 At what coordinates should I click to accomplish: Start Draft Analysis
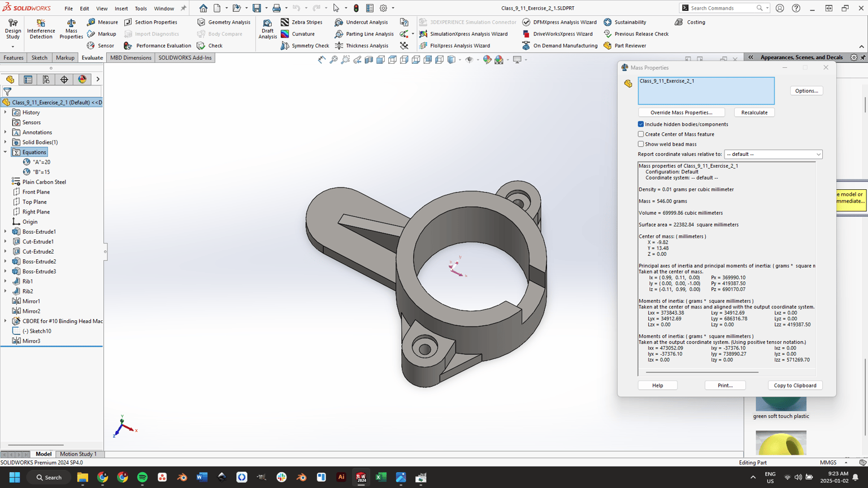pyautogui.click(x=267, y=29)
